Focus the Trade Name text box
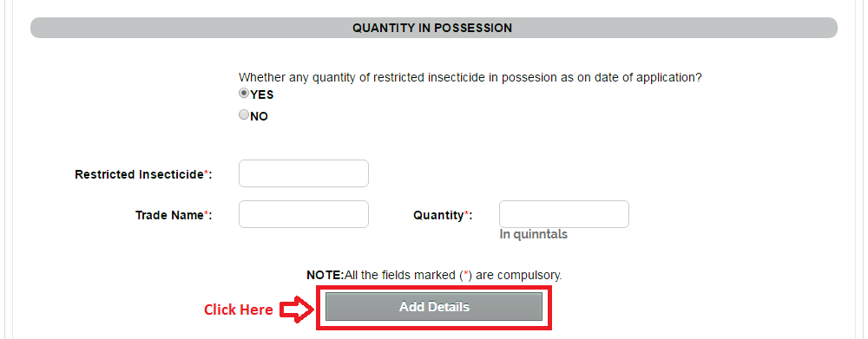 point(303,214)
